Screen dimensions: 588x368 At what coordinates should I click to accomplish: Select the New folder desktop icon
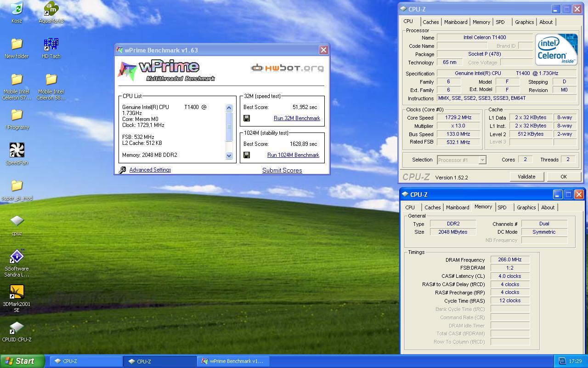point(17,44)
